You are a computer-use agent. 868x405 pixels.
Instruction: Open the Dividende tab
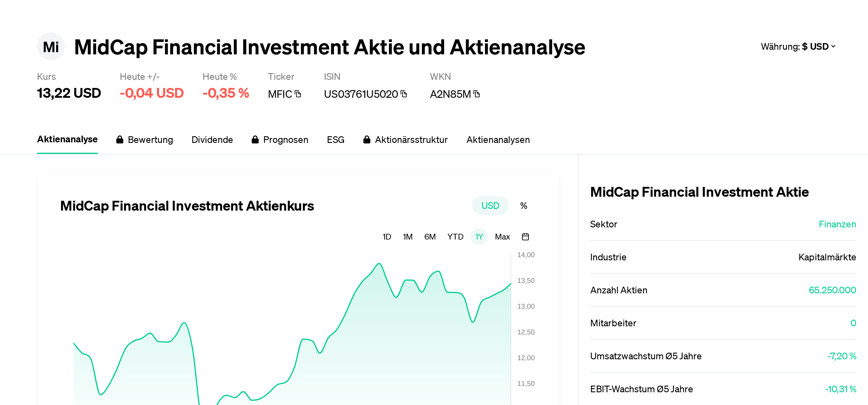[x=212, y=139]
